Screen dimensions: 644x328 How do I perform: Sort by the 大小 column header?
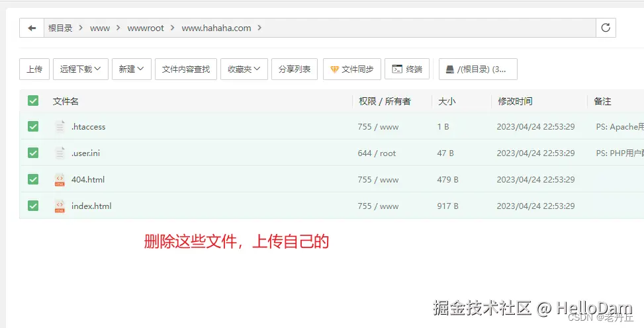[x=447, y=101]
